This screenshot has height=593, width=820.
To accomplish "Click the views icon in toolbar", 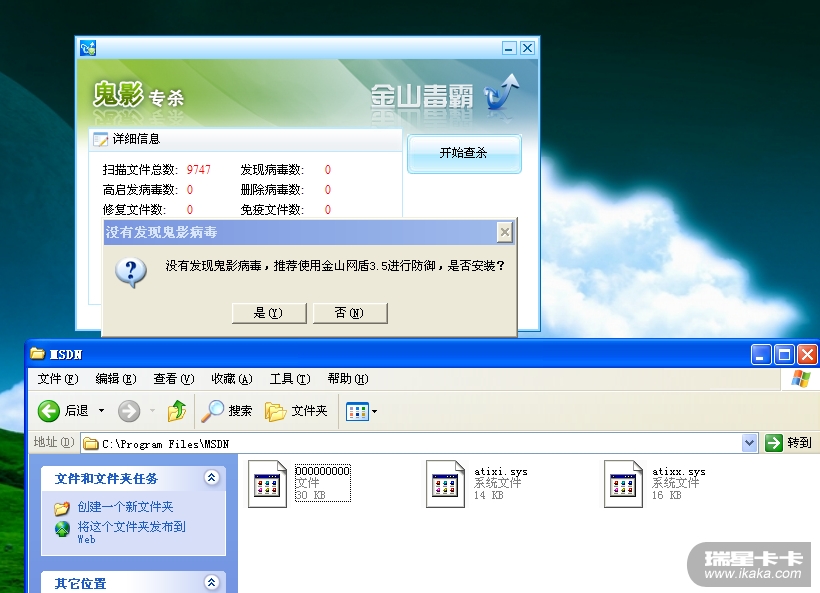I will 357,412.
